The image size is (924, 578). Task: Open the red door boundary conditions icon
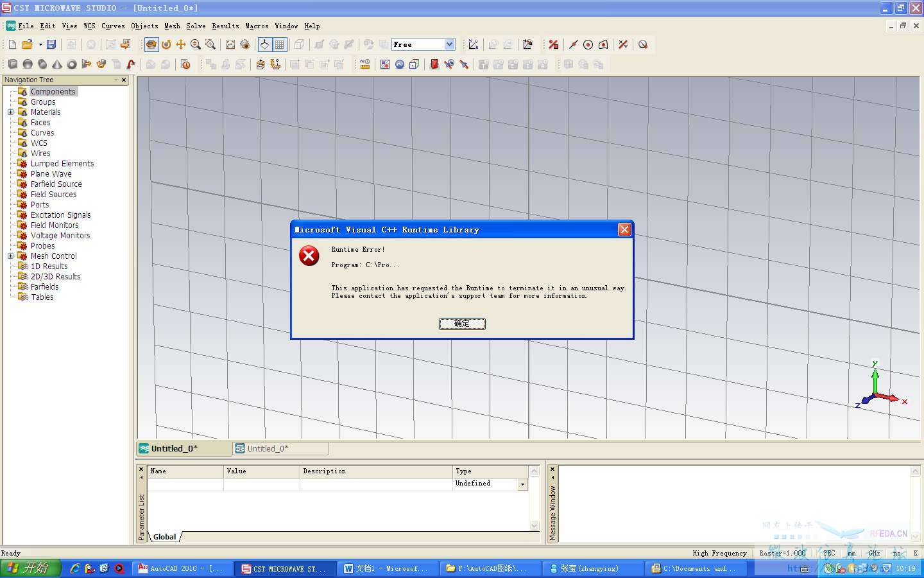[x=434, y=64]
